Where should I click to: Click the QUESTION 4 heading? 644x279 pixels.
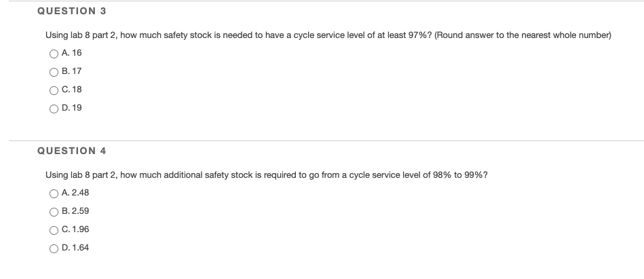coord(72,151)
